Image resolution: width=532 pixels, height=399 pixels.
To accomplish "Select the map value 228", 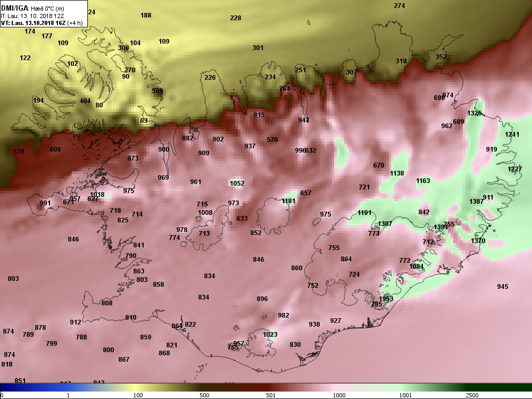I will click(x=236, y=18).
